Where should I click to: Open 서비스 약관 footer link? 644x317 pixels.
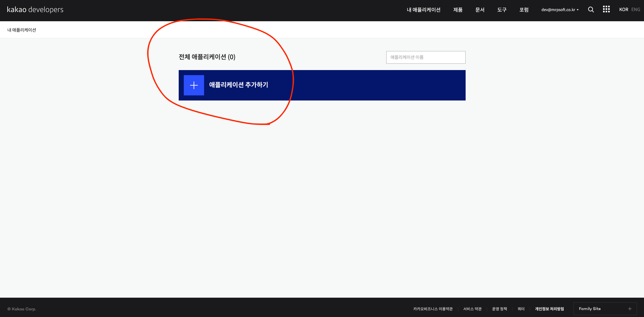click(472, 309)
